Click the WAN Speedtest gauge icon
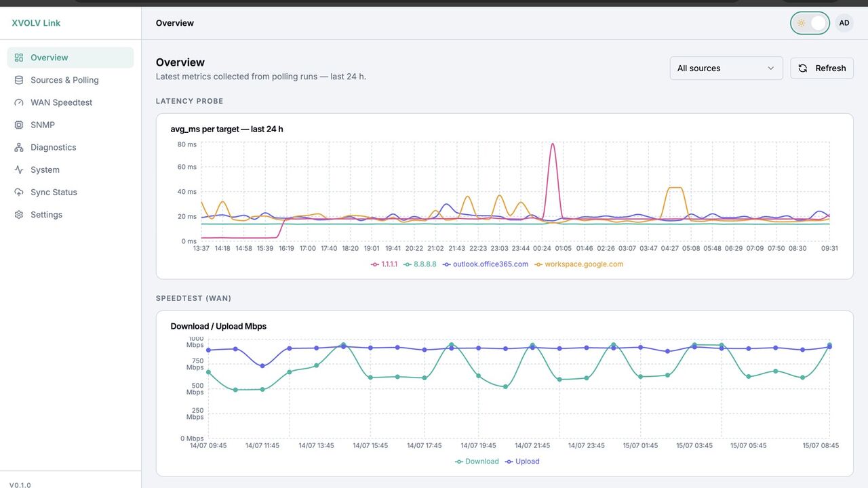Image resolution: width=868 pixels, height=488 pixels. click(x=19, y=102)
